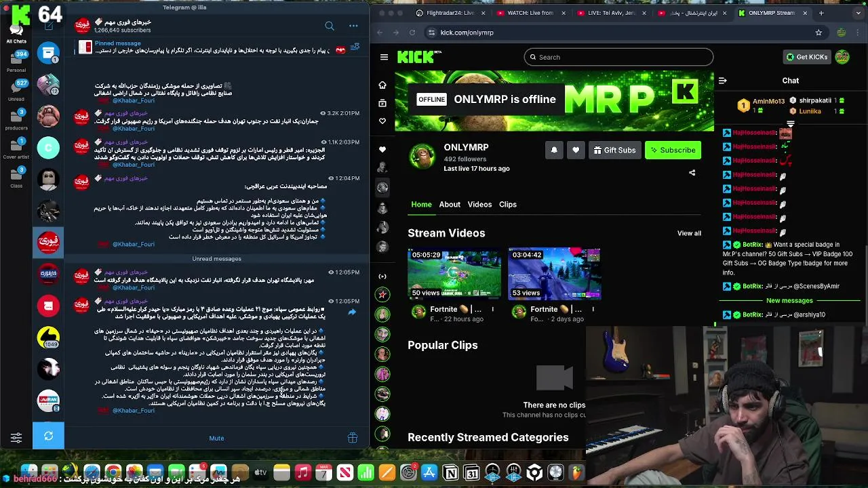Click the pinned messages list icon in Telegram
868x488 pixels.
pos(355,47)
